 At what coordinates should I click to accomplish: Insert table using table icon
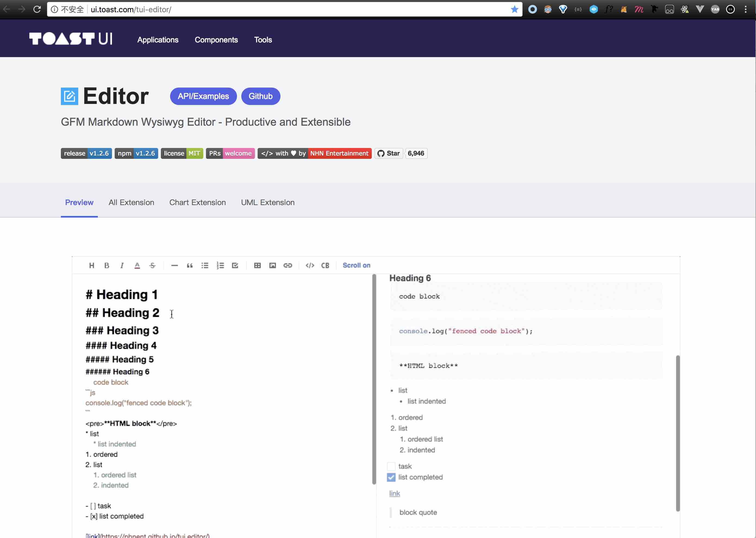coord(257,265)
